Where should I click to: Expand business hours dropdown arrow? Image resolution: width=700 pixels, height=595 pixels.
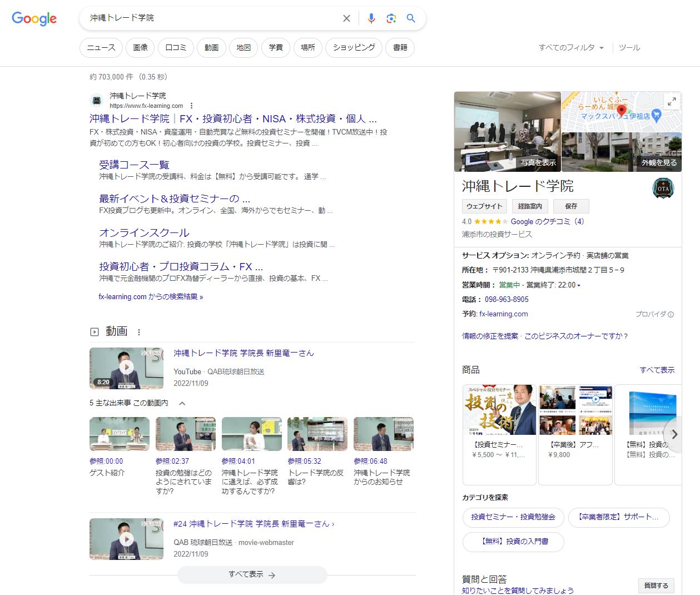pos(579,285)
